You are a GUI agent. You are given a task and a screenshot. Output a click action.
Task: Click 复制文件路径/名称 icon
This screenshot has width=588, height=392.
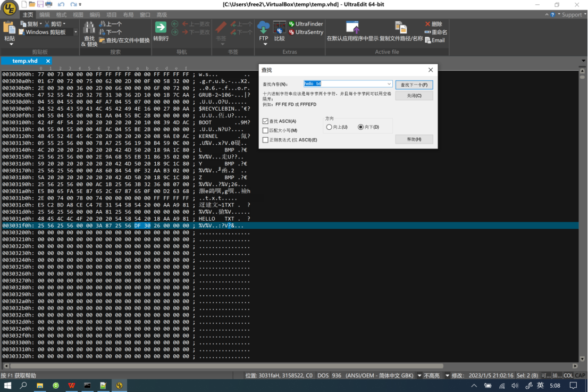click(x=401, y=27)
